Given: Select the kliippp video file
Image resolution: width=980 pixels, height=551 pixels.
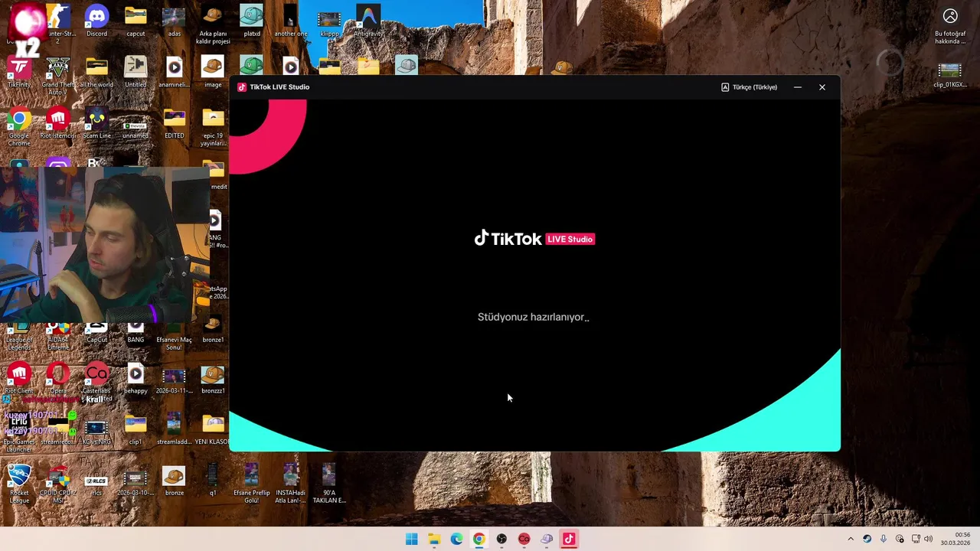Looking at the screenshot, I should [x=329, y=21].
